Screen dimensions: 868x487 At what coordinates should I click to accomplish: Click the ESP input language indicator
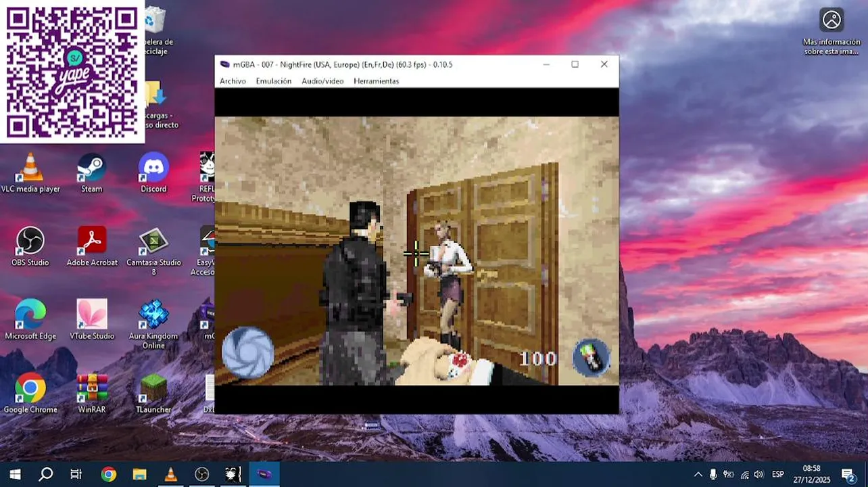point(778,474)
